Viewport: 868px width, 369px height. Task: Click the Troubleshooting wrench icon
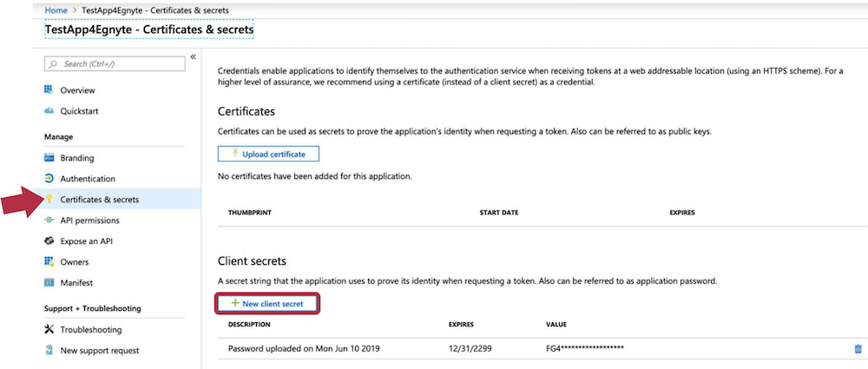49,329
